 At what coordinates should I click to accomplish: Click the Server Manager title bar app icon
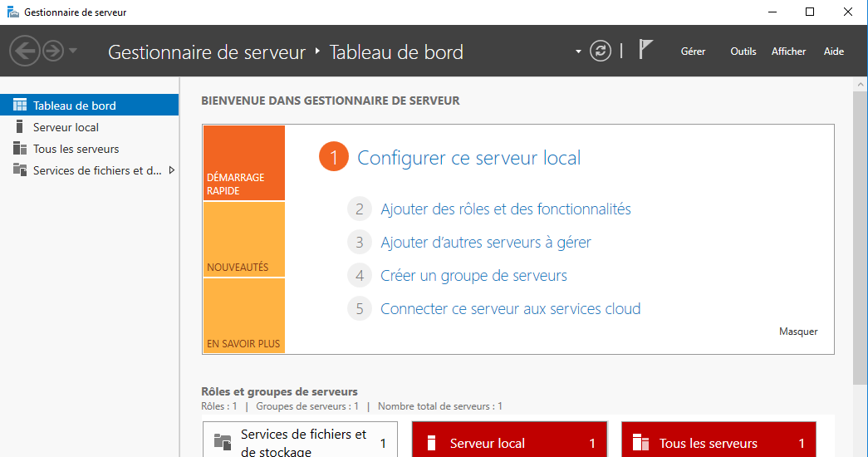point(12,12)
